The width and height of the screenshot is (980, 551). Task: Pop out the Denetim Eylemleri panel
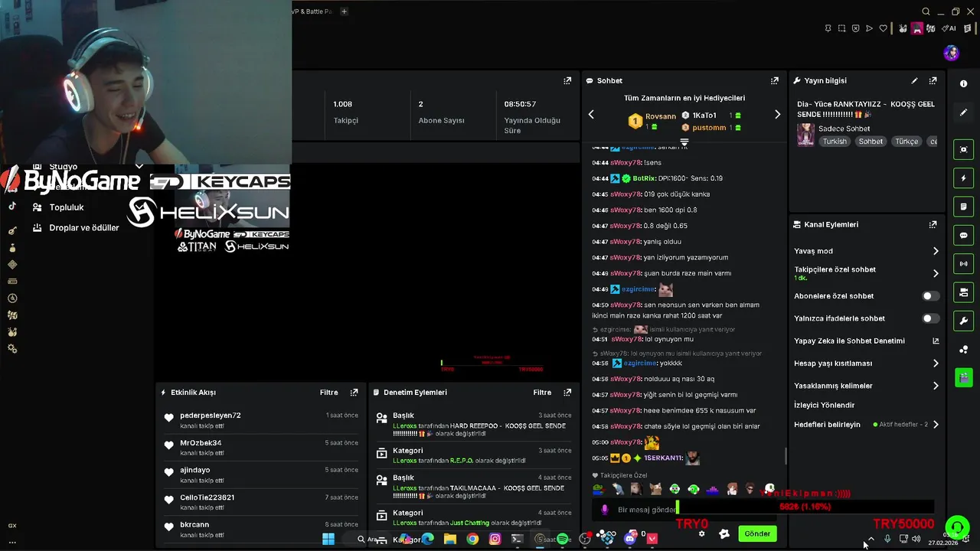coord(567,393)
